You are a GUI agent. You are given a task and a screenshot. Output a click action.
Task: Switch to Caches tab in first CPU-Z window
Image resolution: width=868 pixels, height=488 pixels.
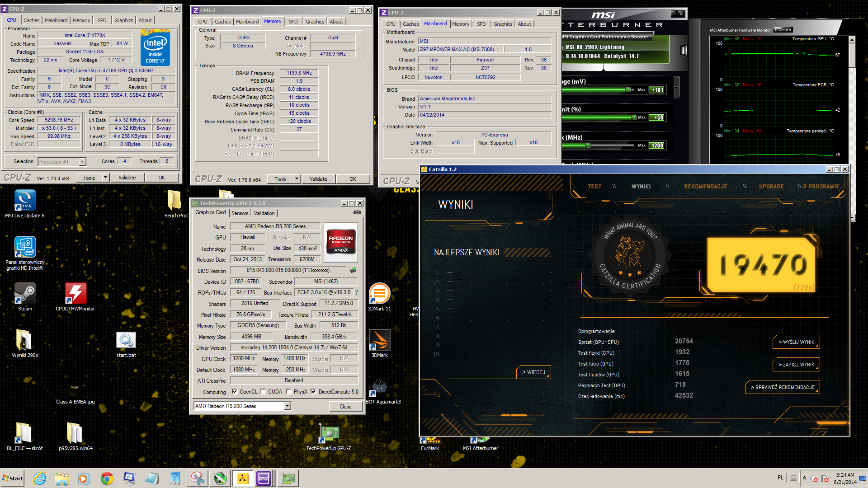pyautogui.click(x=31, y=20)
